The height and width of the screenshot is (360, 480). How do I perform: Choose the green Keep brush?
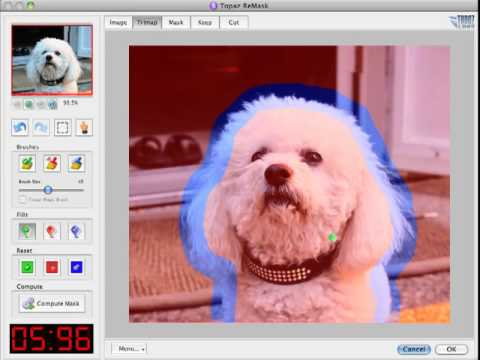[x=27, y=163]
